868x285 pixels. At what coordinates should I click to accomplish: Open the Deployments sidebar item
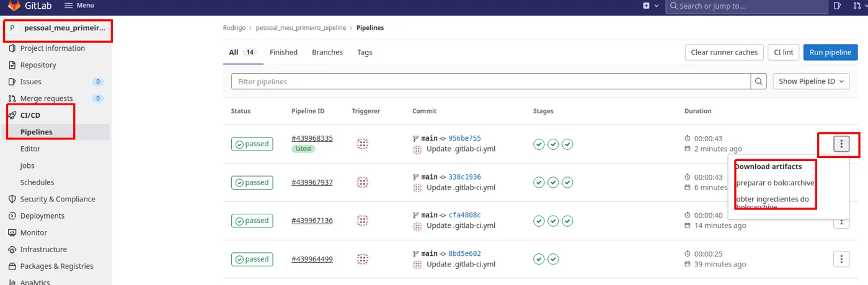point(42,216)
